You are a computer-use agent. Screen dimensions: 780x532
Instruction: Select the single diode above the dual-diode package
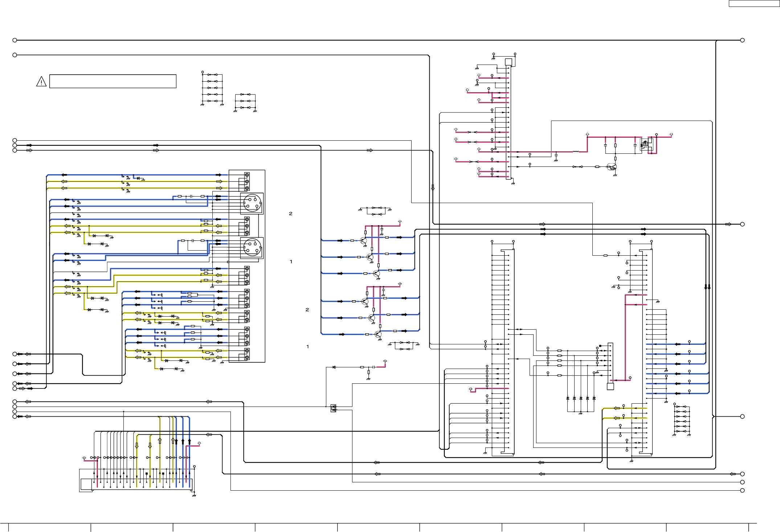click(x=334, y=367)
